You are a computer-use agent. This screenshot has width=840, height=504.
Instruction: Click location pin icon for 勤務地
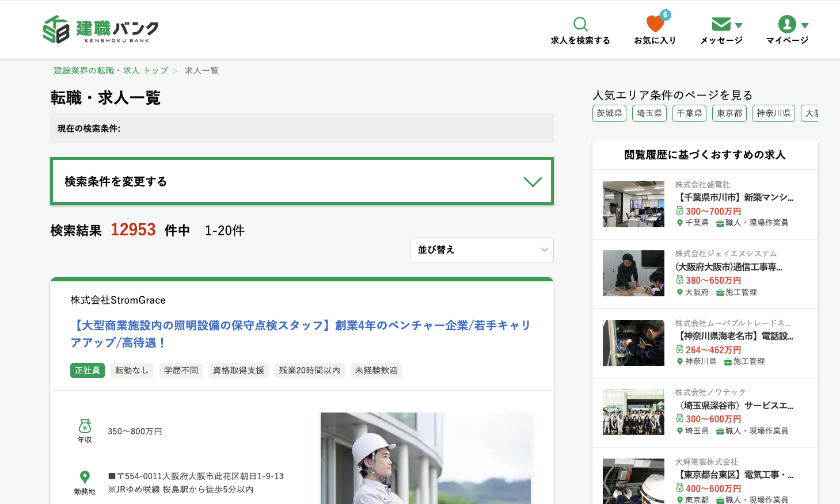coord(85,477)
